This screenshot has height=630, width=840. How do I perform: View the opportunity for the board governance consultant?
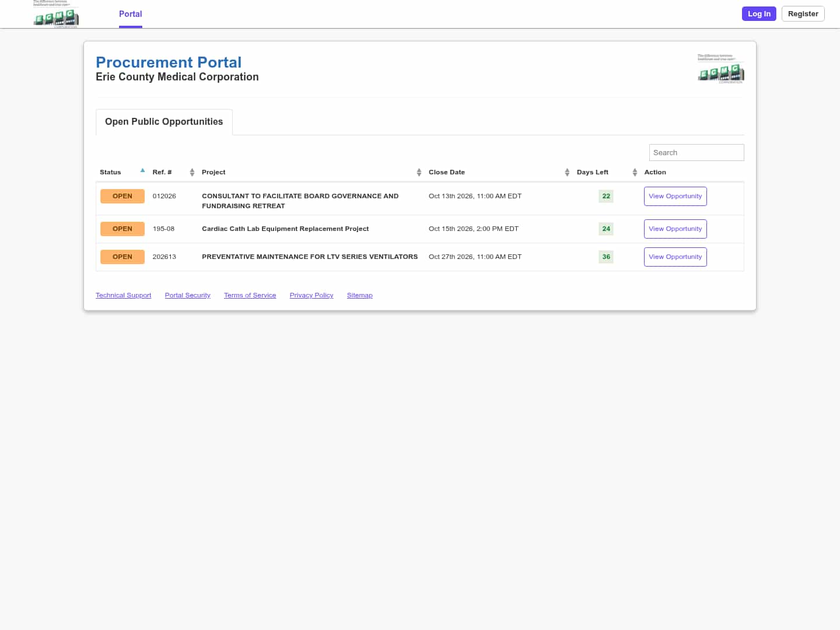click(x=675, y=196)
